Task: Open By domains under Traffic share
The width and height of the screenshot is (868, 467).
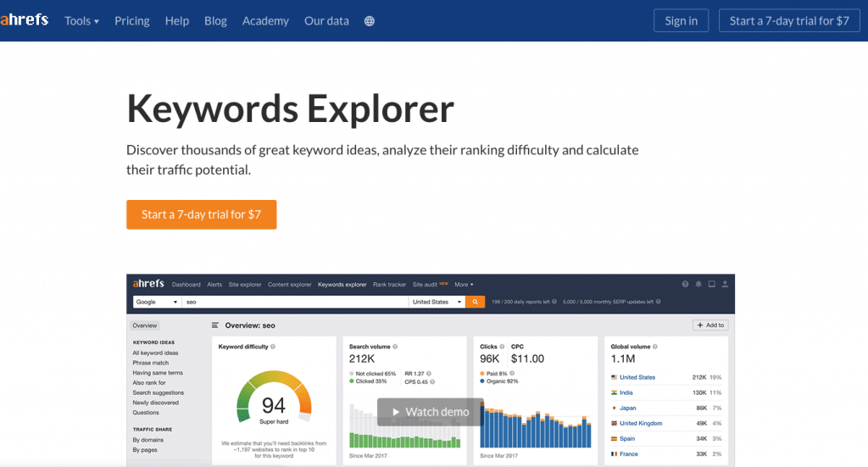Action: pos(147,440)
